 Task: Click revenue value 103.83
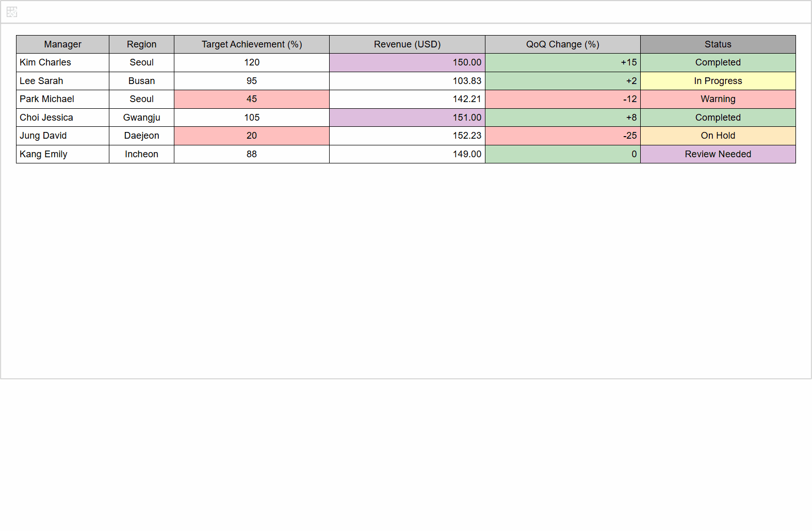pos(407,81)
